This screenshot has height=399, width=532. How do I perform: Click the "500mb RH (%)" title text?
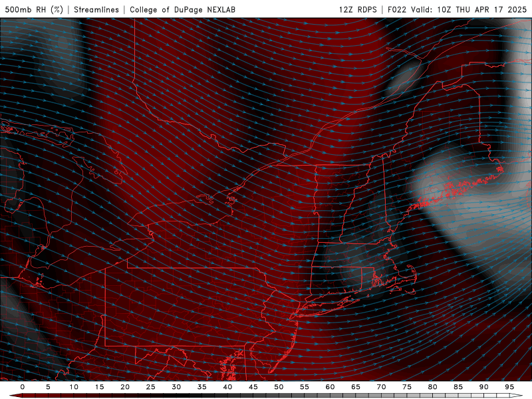tap(35, 9)
